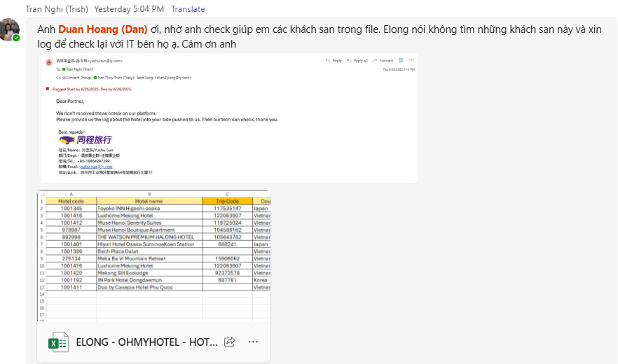
Task: Click hotel code 978987 cell
Action: point(71,230)
